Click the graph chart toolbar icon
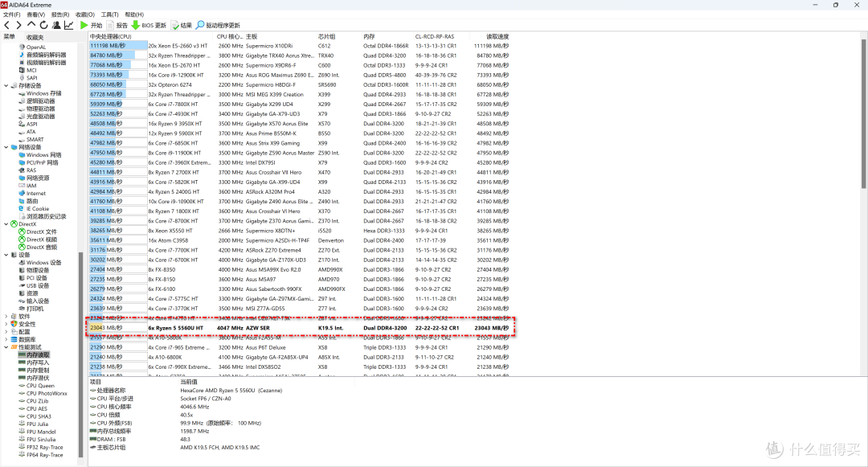 (x=69, y=25)
